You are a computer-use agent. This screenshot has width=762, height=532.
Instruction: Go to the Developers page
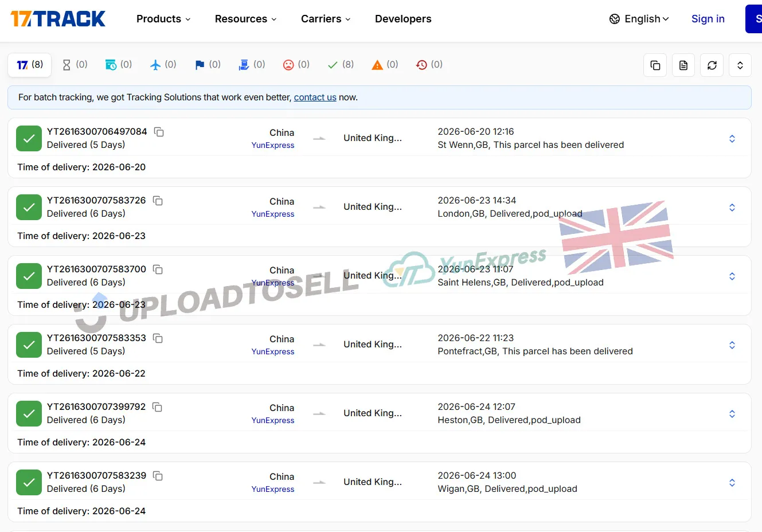pyautogui.click(x=403, y=19)
